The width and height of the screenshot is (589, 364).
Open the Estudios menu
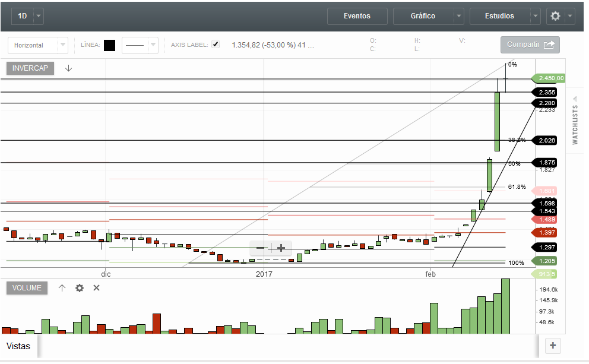click(499, 16)
